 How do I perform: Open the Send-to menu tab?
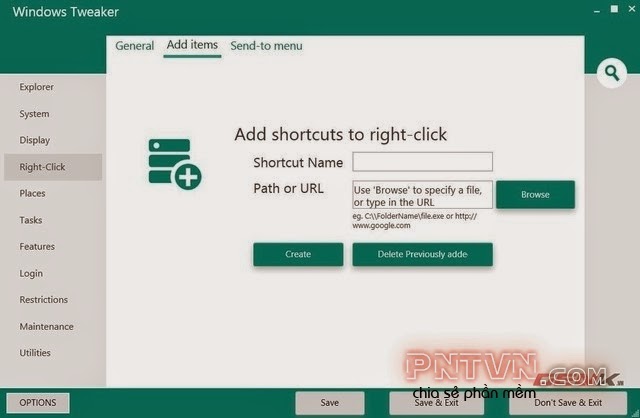(x=266, y=46)
